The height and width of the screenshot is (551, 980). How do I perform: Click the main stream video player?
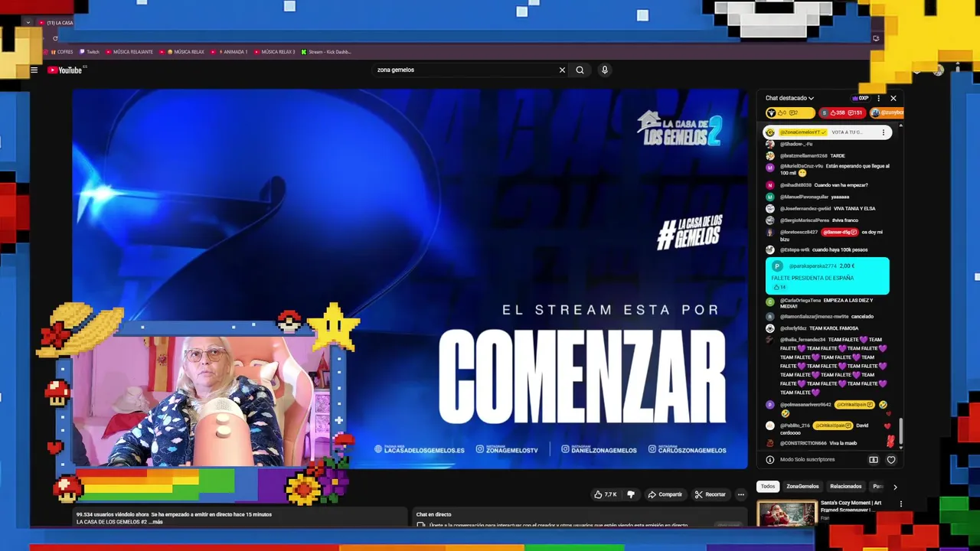click(410, 279)
